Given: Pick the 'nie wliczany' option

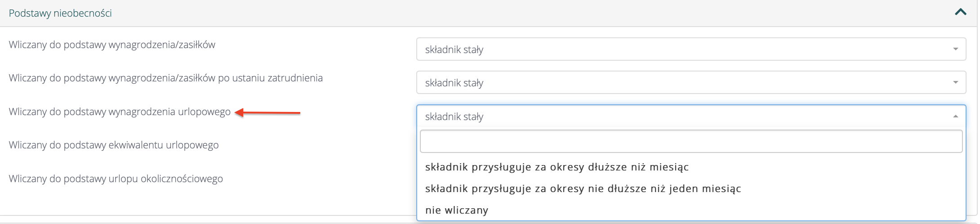Looking at the screenshot, I should [x=456, y=210].
